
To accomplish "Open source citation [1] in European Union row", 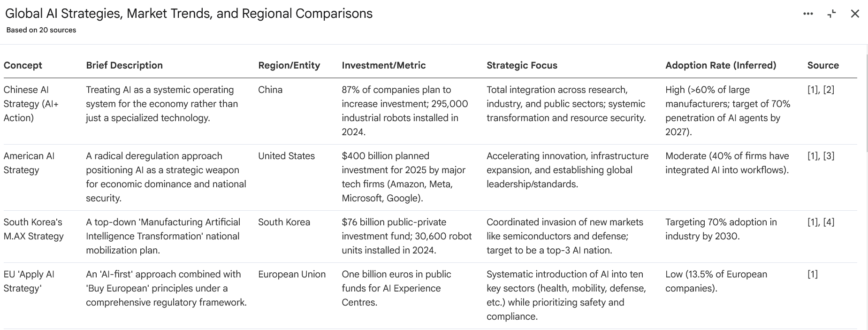I will pyautogui.click(x=813, y=274).
